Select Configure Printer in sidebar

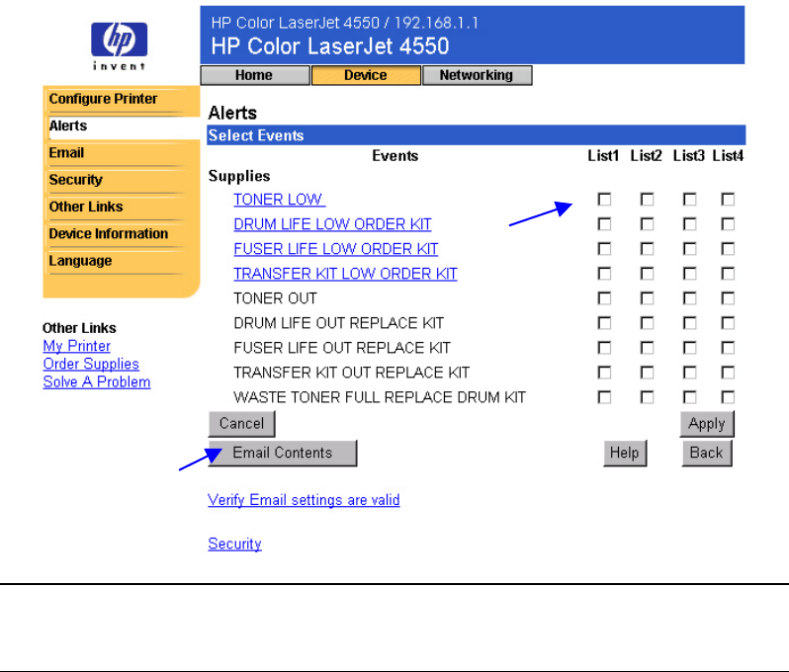click(x=103, y=99)
